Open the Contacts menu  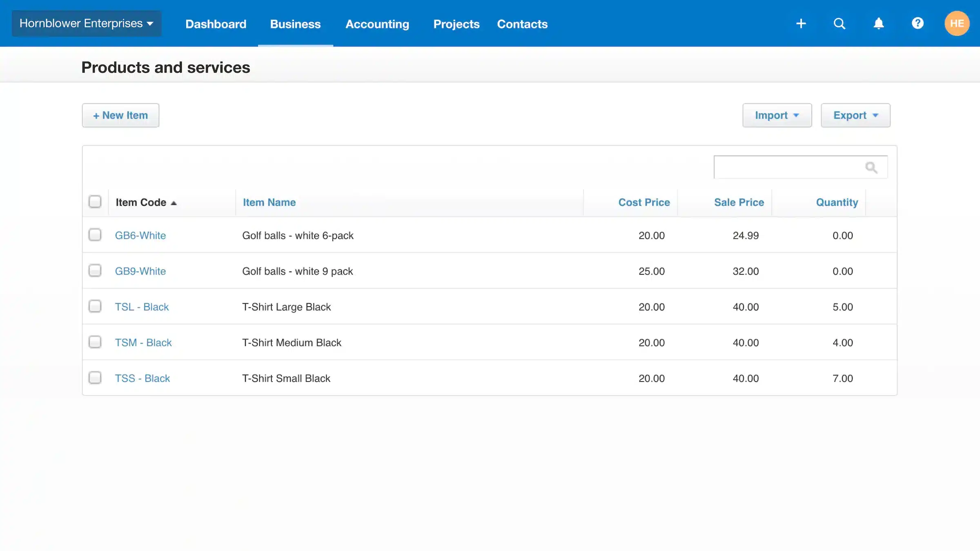[522, 24]
